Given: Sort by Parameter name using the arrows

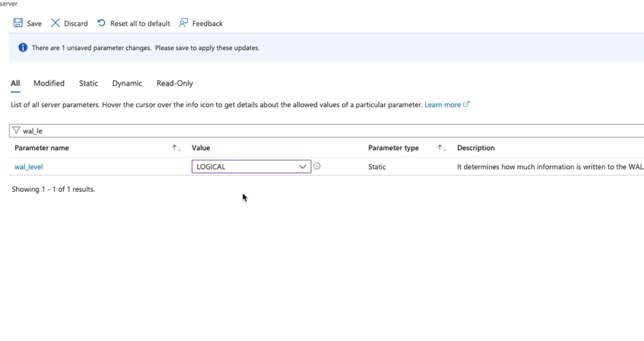Looking at the screenshot, I should click(x=176, y=148).
